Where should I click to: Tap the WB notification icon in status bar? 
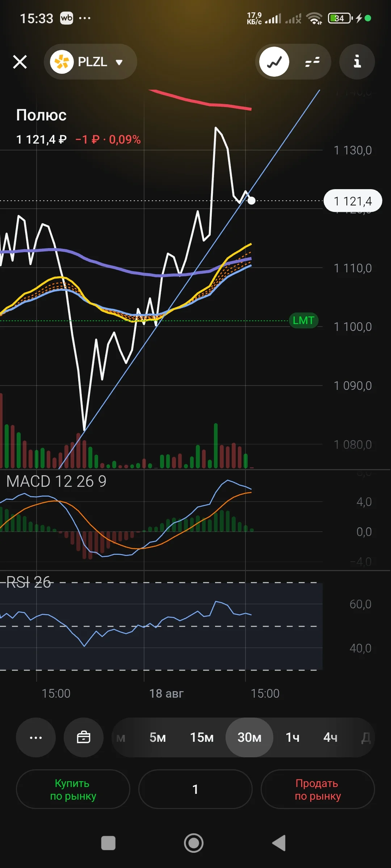67,18
